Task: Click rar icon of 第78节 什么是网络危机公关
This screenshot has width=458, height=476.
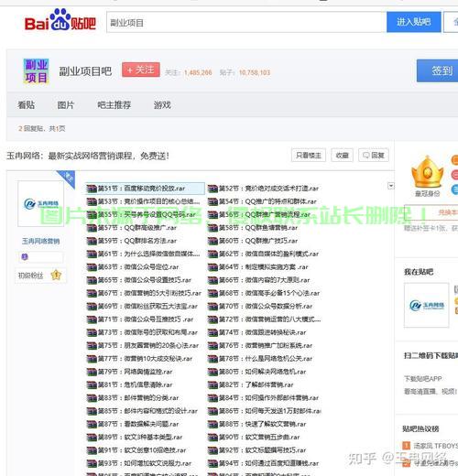Action: coord(213,359)
